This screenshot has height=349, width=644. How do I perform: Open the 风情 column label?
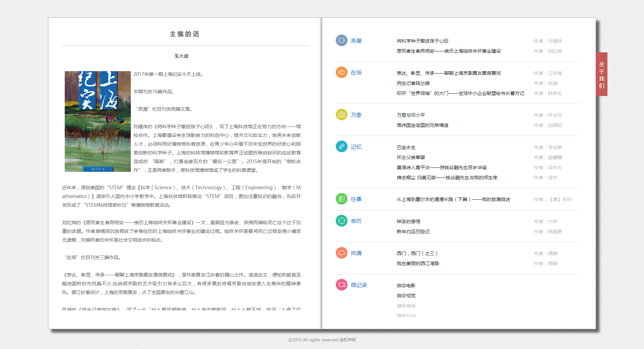[x=356, y=253]
